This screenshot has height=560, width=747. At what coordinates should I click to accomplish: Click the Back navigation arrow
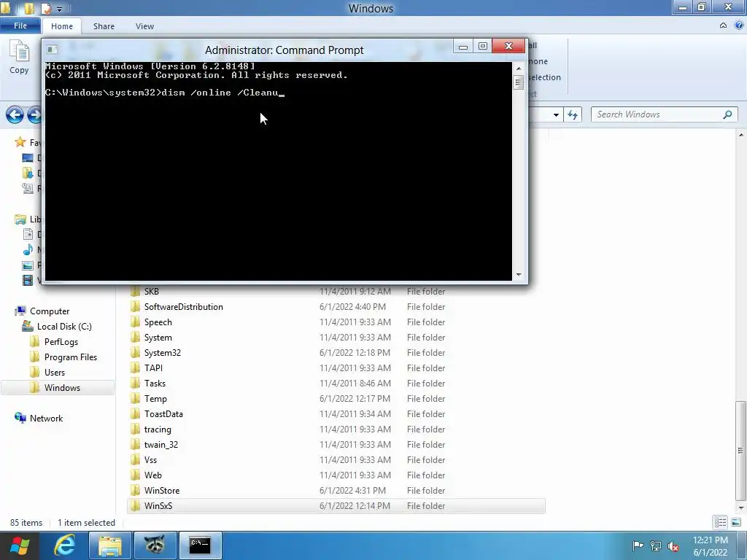tap(15, 114)
